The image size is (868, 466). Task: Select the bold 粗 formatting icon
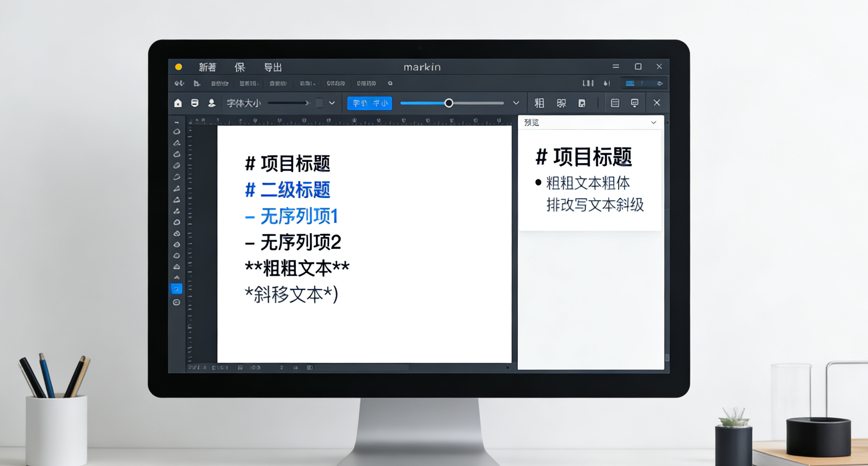coord(539,103)
